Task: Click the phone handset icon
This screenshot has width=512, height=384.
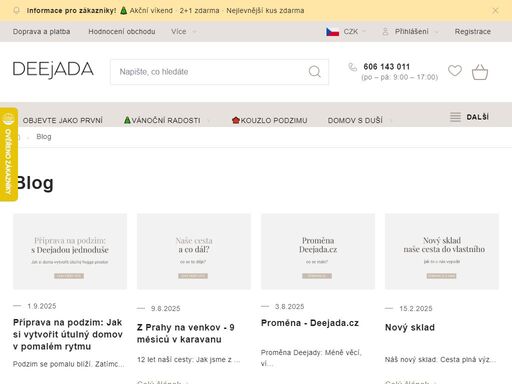Action: (352, 67)
